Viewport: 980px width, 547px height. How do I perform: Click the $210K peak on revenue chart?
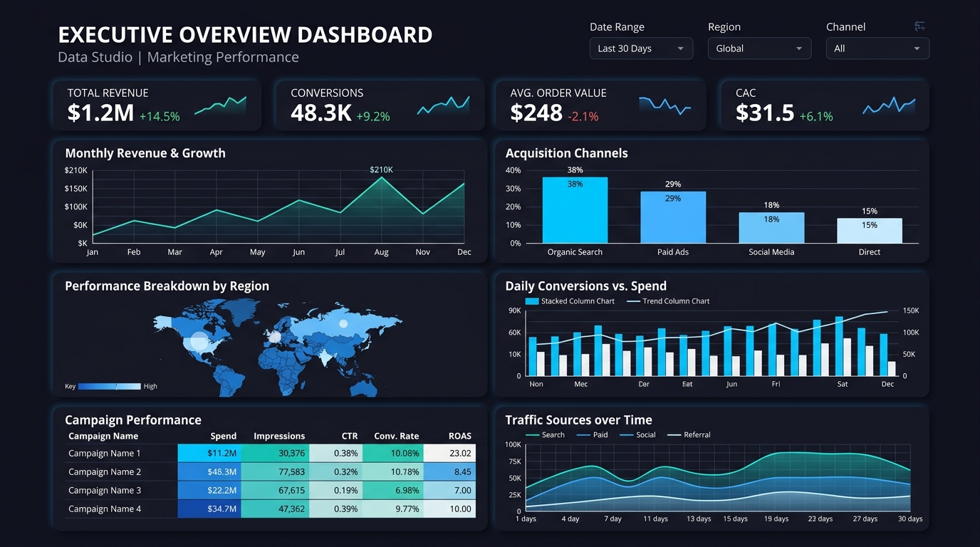click(382, 177)
